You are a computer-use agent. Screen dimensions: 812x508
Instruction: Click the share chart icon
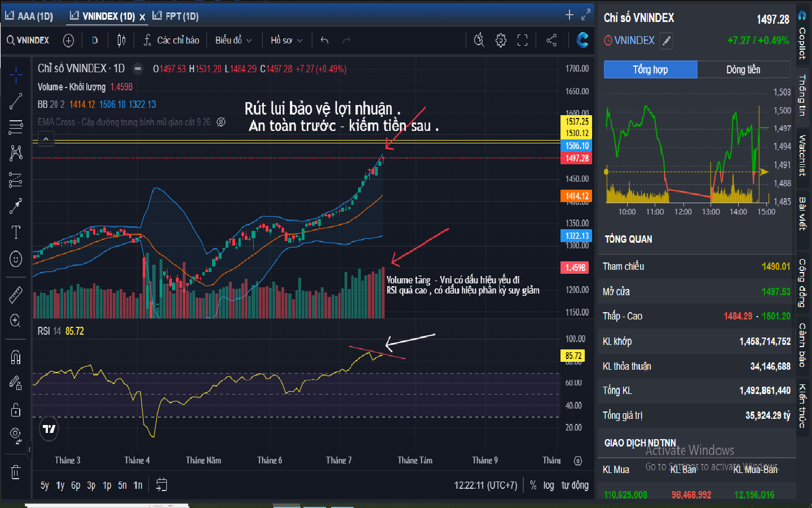pyautogui.click(x=551, y=40)
